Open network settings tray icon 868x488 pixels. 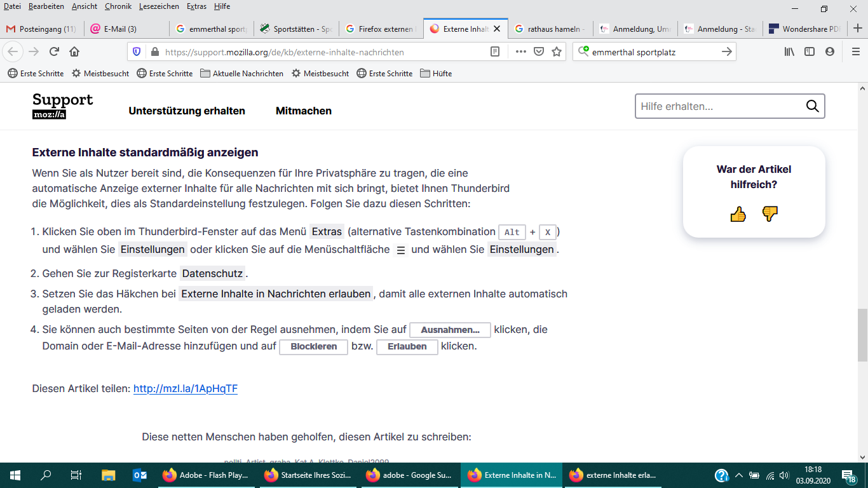click(770, 475)
